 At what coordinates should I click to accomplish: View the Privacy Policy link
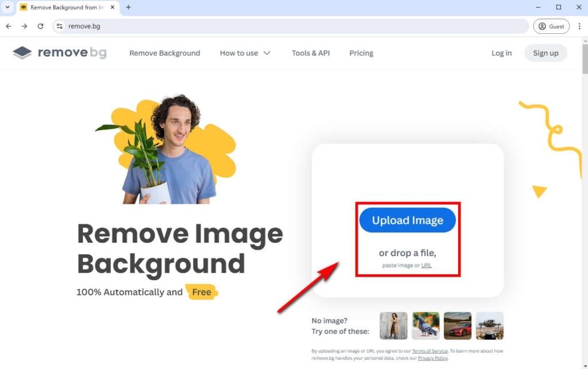coord(433,358)
